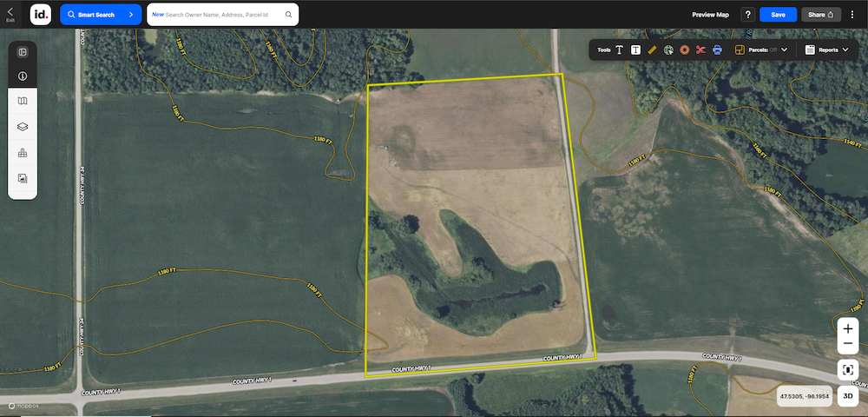This screenshot has width=868, height=417.
Task: Switch map to 3D view
Action: (x=849, y=397)
